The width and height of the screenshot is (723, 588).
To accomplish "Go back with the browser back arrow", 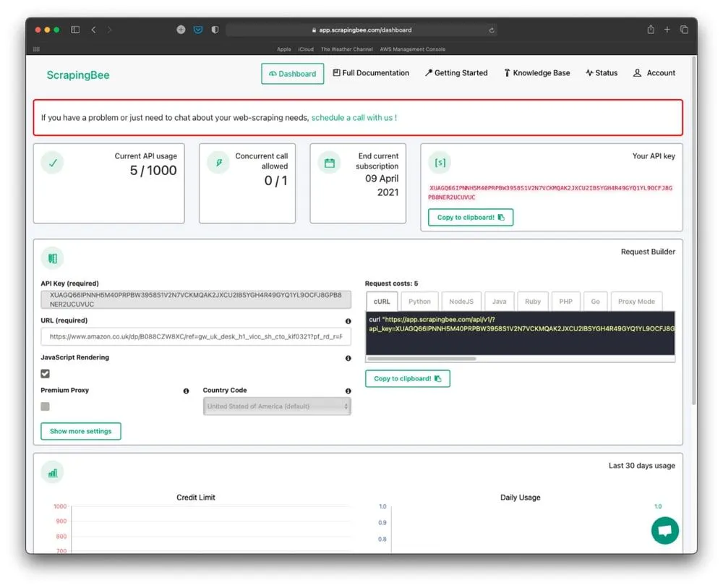I will click(x=93, y=30).
